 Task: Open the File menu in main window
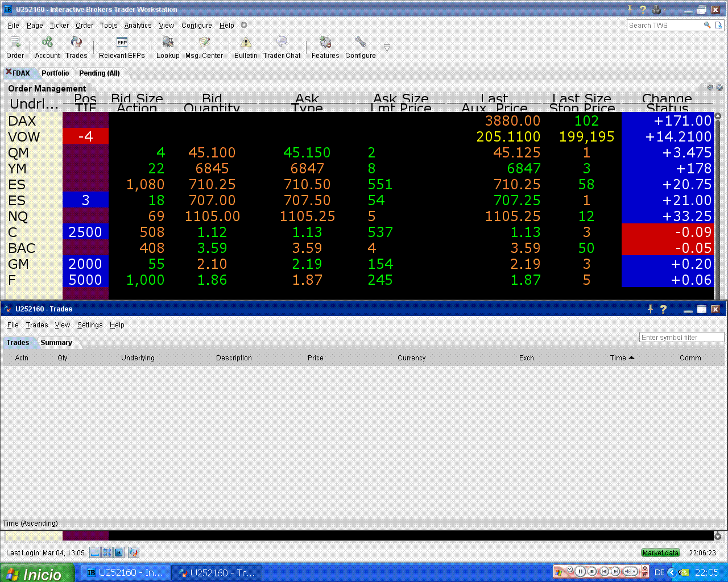(x=14, y=26)
